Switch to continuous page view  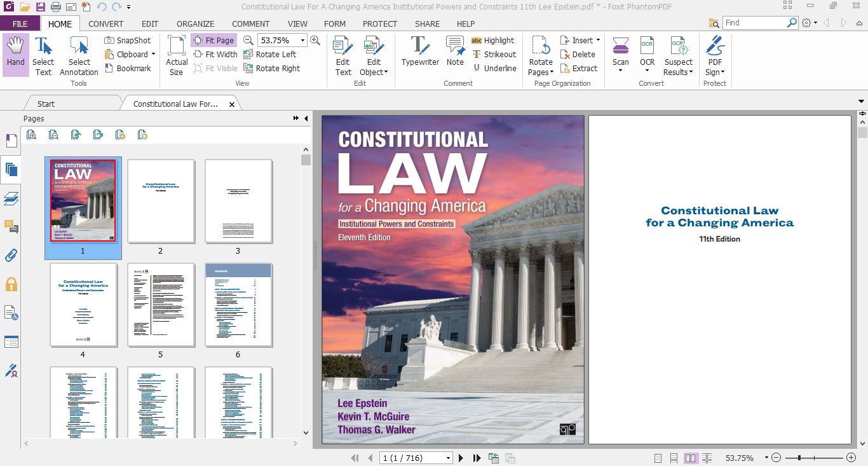coord(674,458)
